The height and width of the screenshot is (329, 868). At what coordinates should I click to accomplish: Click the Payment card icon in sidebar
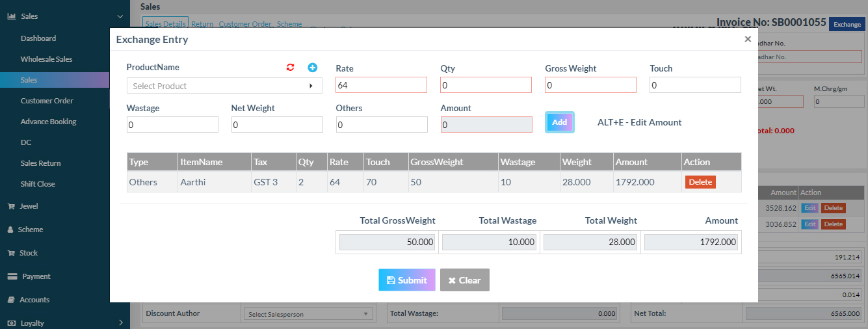pyautogui.click(x=12, y=276)
